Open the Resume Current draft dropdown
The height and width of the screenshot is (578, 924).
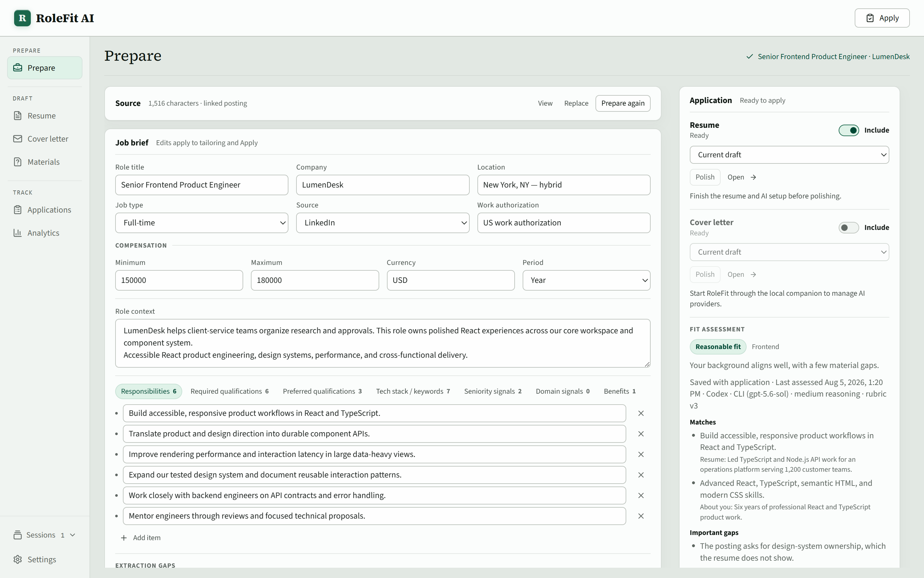789,155
